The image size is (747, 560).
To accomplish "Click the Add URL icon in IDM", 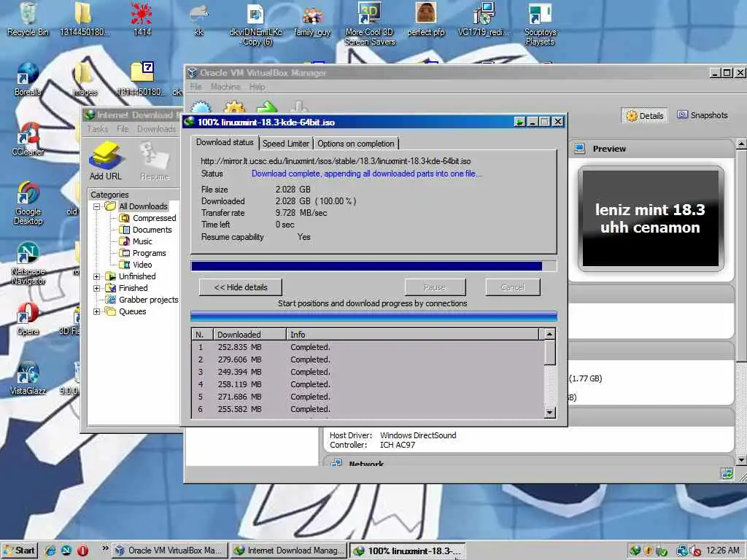I will pyautogui.click(x=106, y=161).
